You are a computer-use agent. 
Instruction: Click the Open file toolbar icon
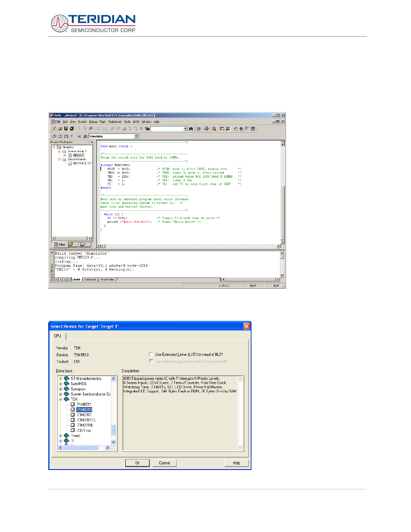(x=60, y=129)
